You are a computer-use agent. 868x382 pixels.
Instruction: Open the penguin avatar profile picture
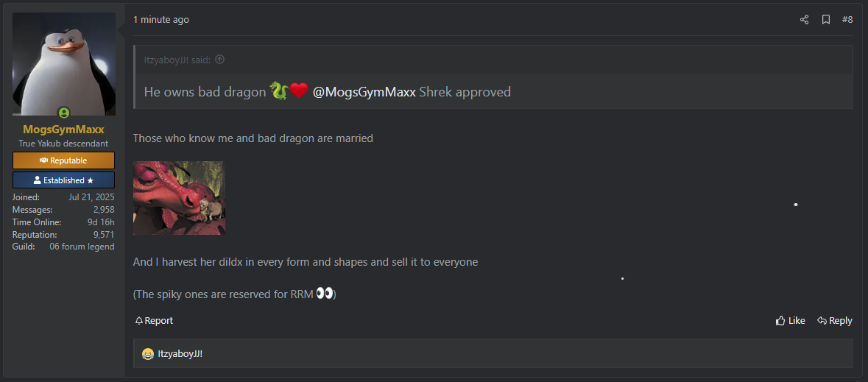click(x=63, y=64)
